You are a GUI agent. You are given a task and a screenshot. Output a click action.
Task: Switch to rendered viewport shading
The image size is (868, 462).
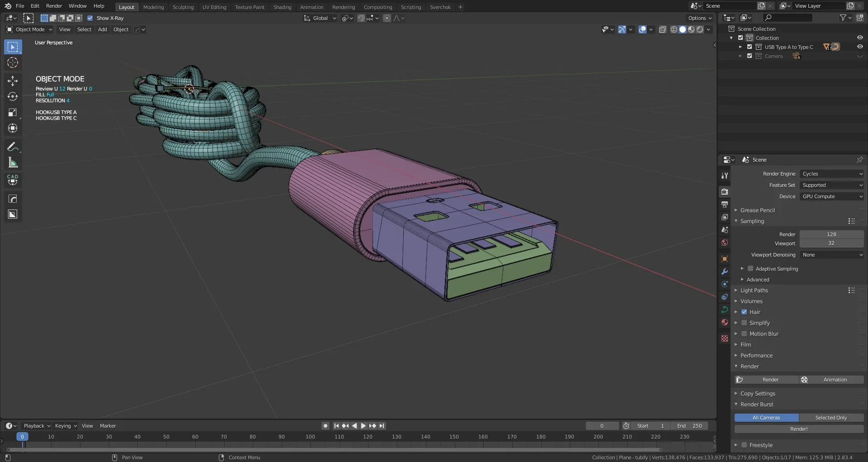(700, 29)
